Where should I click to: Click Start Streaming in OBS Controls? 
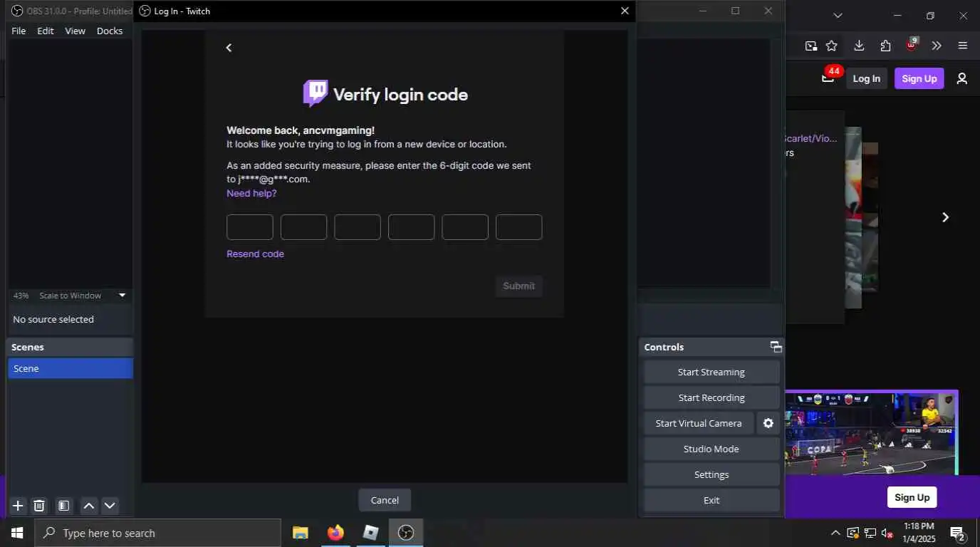click(711, 372)
